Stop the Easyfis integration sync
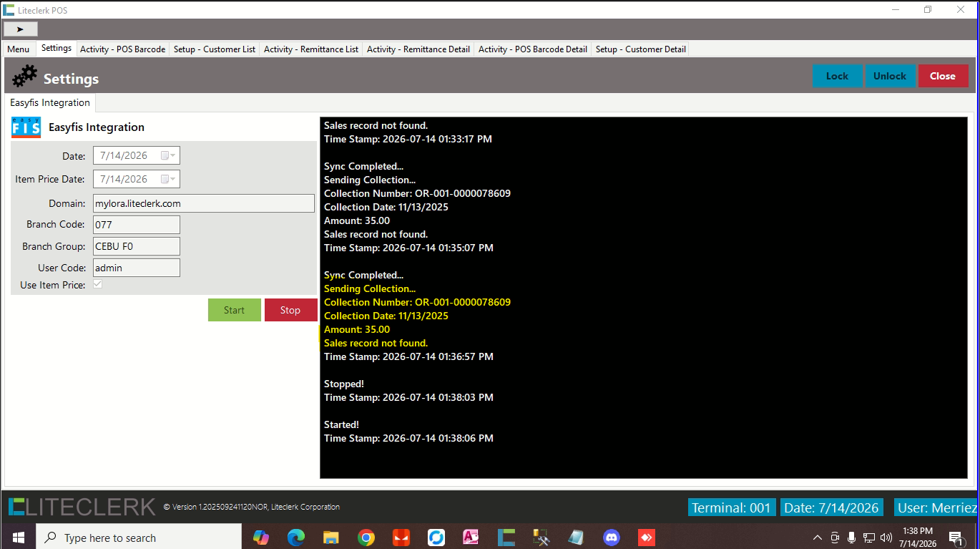The width and height of the screenshot is (980, 549). click(x=290, y=310)
